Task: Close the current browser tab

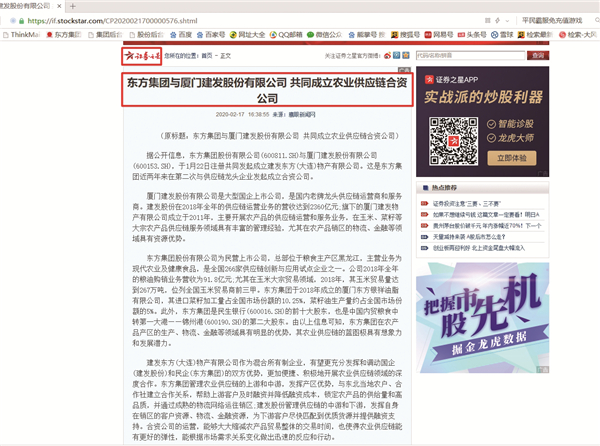Action: pyautogui.click(x=59, y=6)
